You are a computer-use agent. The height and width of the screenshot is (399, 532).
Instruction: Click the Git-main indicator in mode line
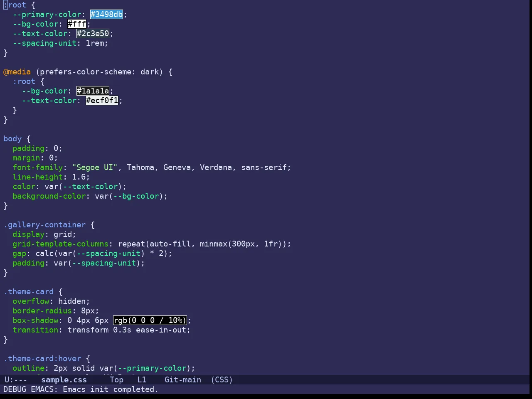pyautogui.click(x=183, y=380)
